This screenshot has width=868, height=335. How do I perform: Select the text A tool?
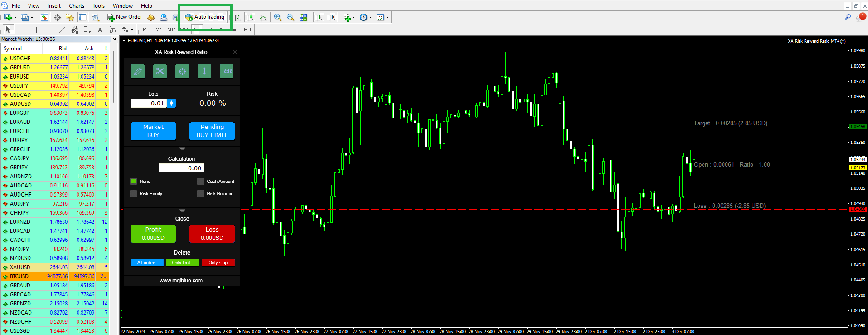[100, 30]
